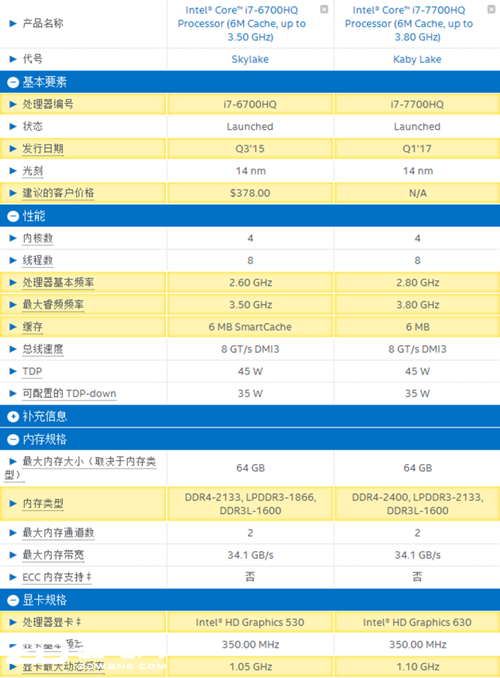
Task: Click the arrow beside 产品名称
Action: click(13, 23)
